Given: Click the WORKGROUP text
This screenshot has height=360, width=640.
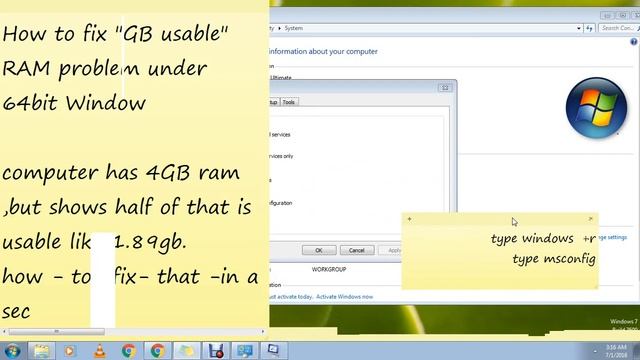Looking at the screenshot, I should [329, 269].
